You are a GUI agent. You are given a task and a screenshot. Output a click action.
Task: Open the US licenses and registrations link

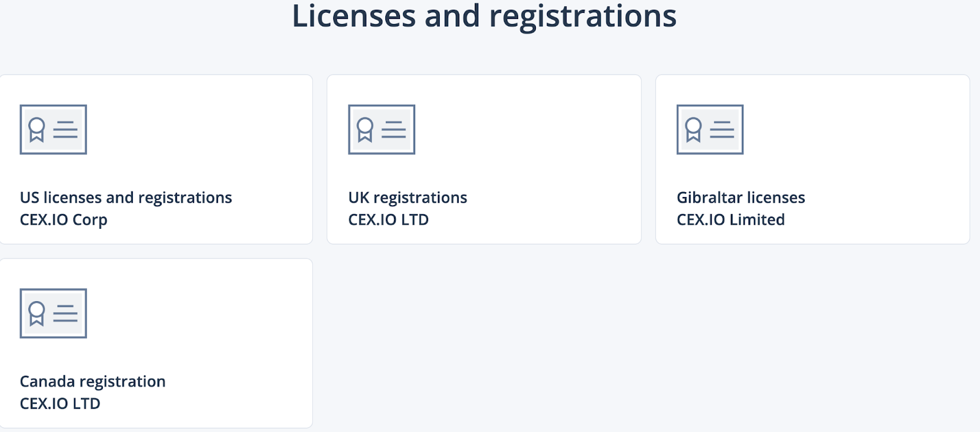point(126,198)
